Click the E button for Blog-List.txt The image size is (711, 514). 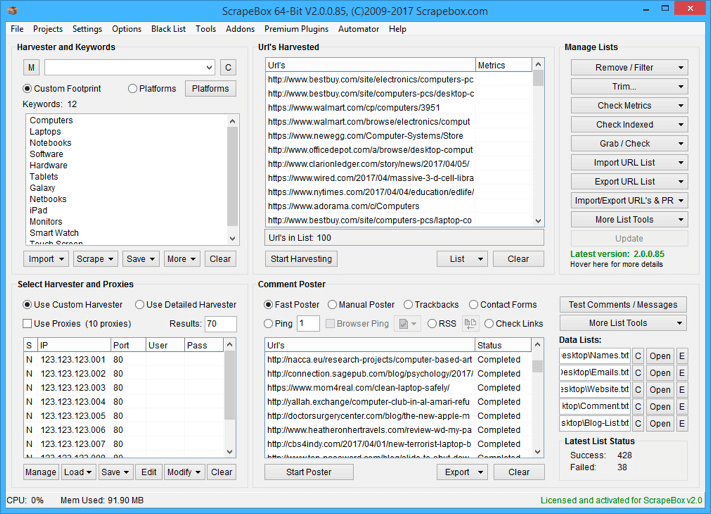click(x=682, y=423)
